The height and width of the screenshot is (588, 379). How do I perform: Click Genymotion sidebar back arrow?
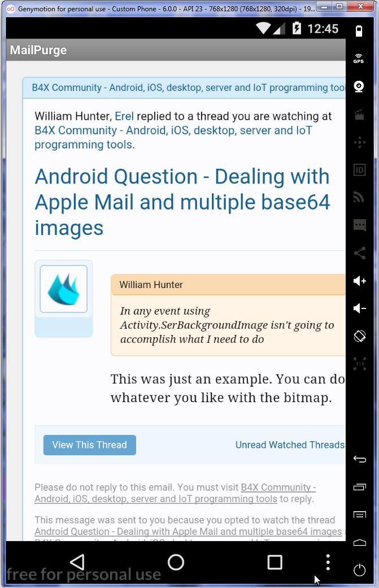point(359,459)
